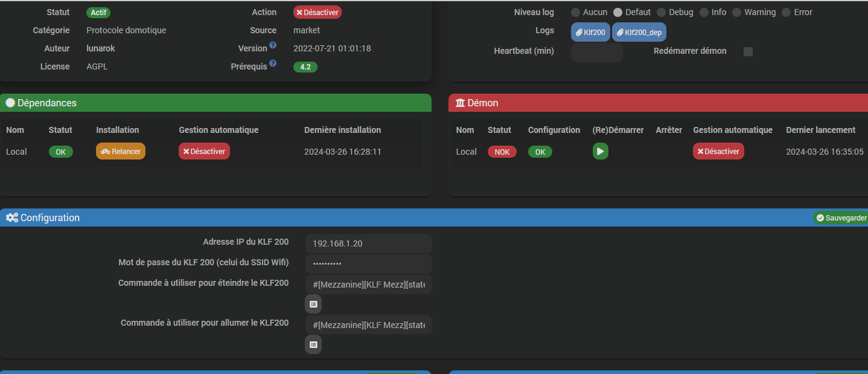Open the Klf200_dep log file
Screen dimensions: 868x374
click(x=639, y=32)
